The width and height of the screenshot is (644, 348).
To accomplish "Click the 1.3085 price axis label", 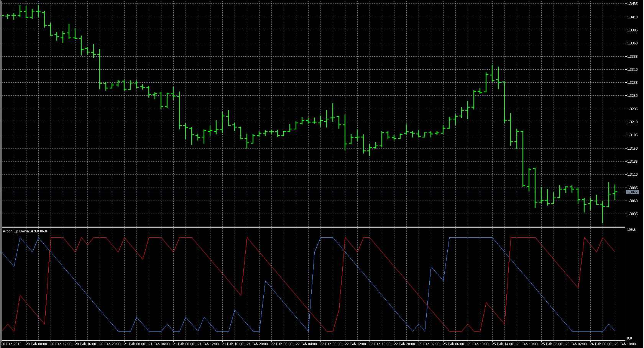I will click(x=632, y=188).
